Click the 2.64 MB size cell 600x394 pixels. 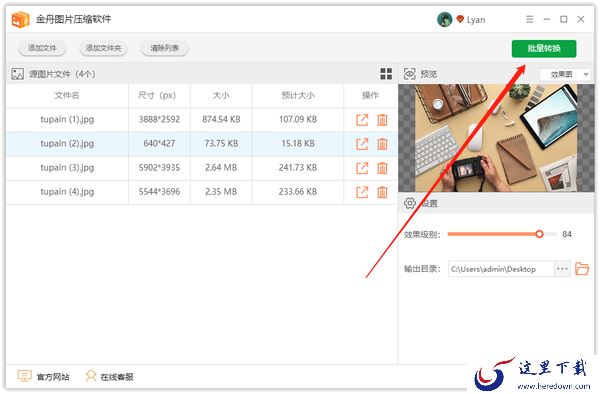(221, 168)
